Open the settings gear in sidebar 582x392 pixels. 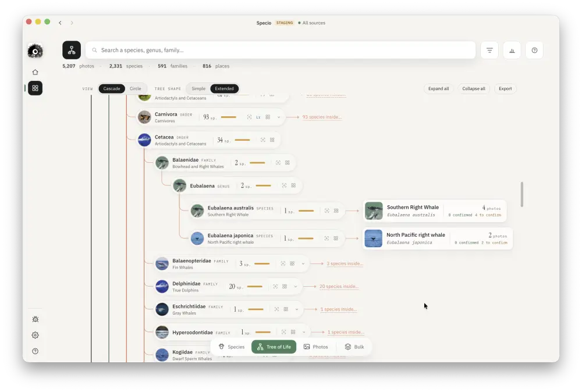pyautogui.click(x=36, y=335)
